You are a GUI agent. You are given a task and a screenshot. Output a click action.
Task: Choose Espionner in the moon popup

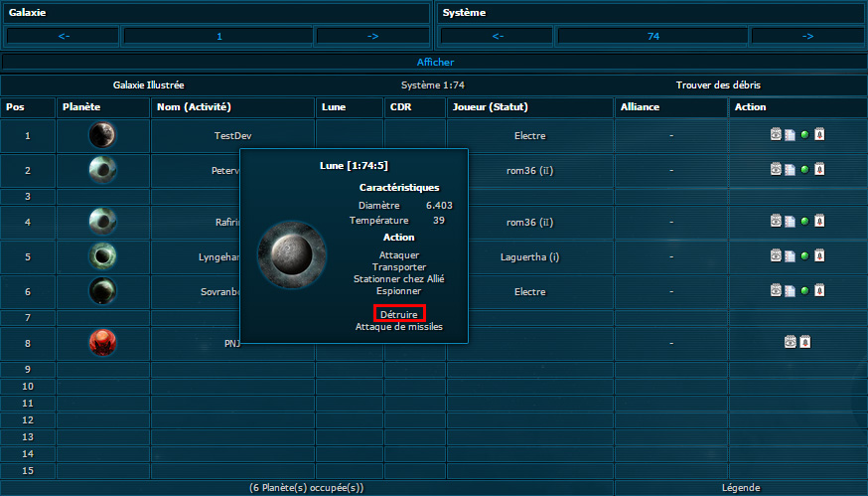pos(398,291)
